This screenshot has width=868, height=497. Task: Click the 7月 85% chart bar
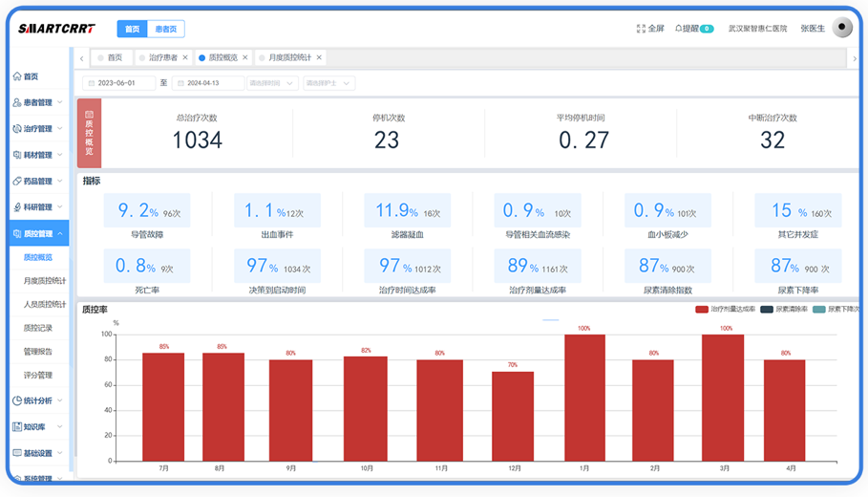point(163,407)
